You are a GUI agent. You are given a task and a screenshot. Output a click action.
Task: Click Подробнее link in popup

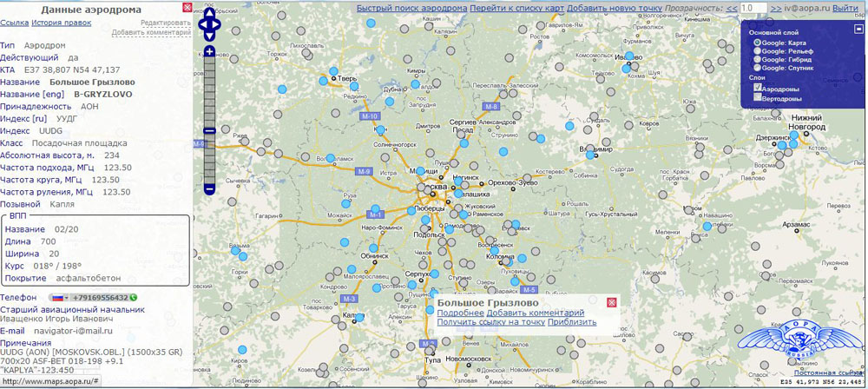point(460,313)
